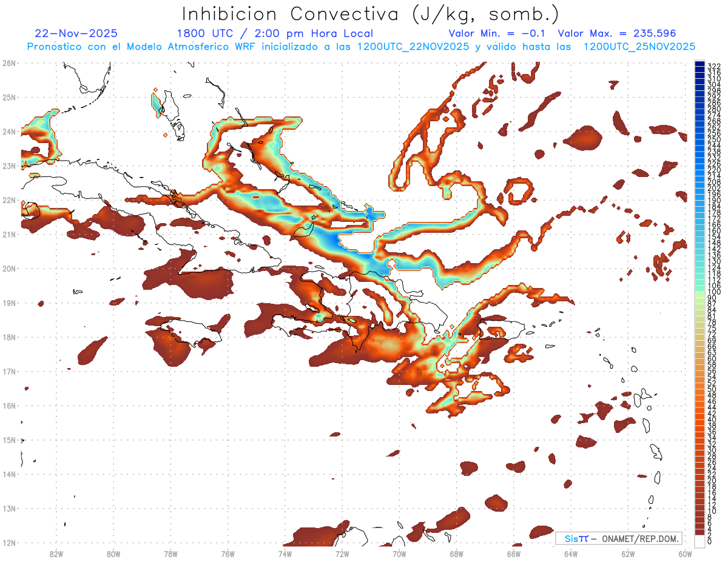Screen dimensions: 728x562
Task: Click the colorbar value label "0"
Action: [x=710, y=541]
